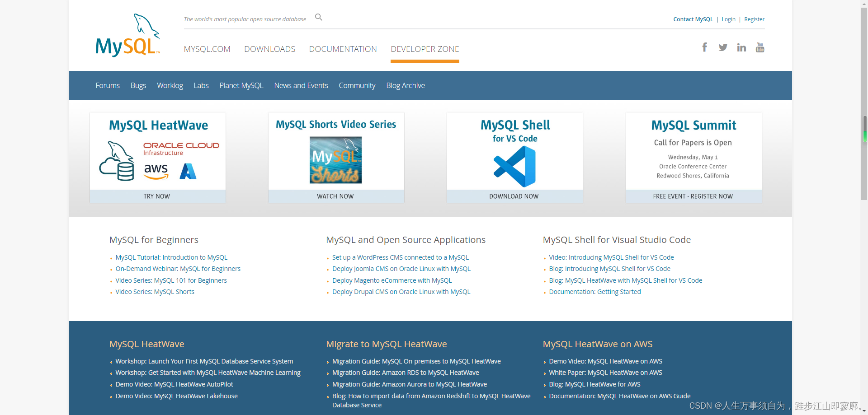
Task: Click the MySQL dolphin logo
Action: click(128, 35)
